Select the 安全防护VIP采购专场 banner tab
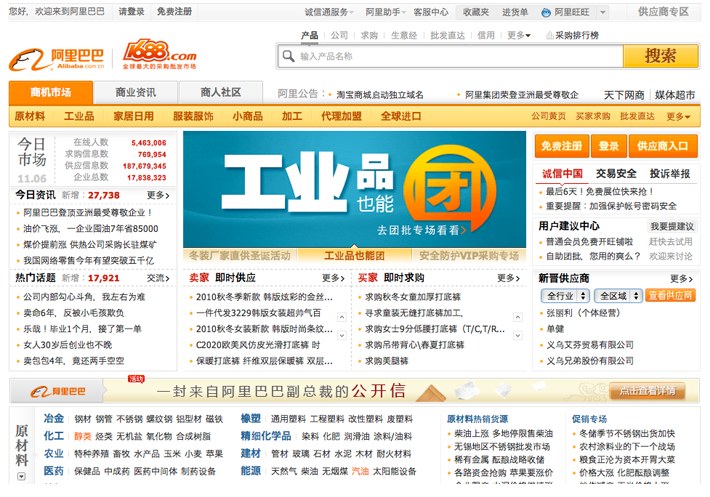710x497 pixels. [x=469, y=256]
